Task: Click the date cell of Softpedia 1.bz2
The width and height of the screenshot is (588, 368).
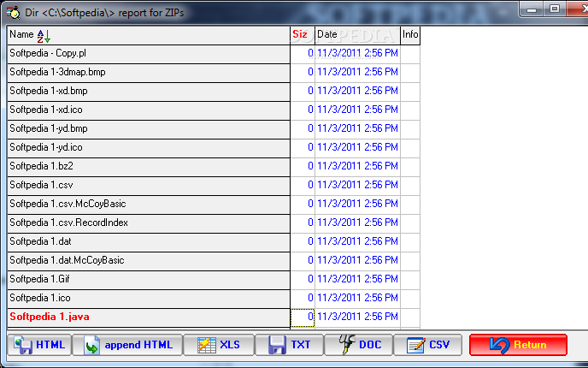Action: tap(357, 167)
